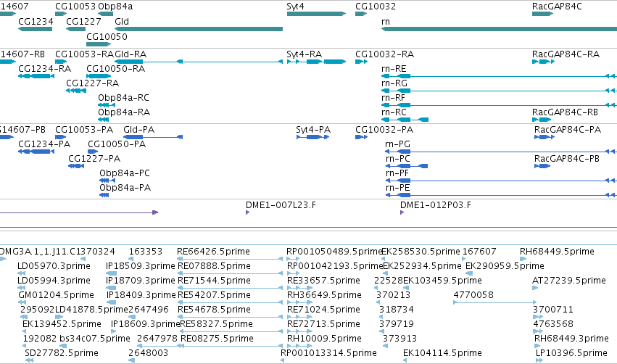Select the 'SD27782.5prime' EST label
Image resolution: width=617 pixels, height=364 pixels.
pos(62,353)
